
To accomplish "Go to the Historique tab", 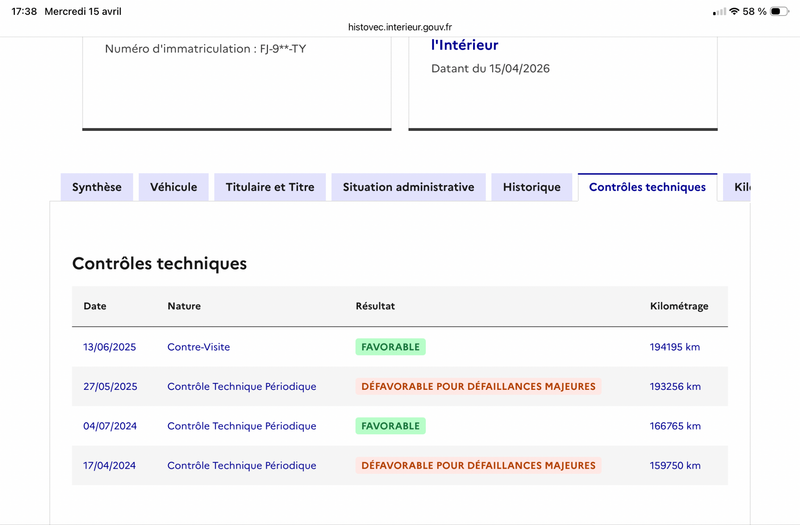I will pos(532,187).
